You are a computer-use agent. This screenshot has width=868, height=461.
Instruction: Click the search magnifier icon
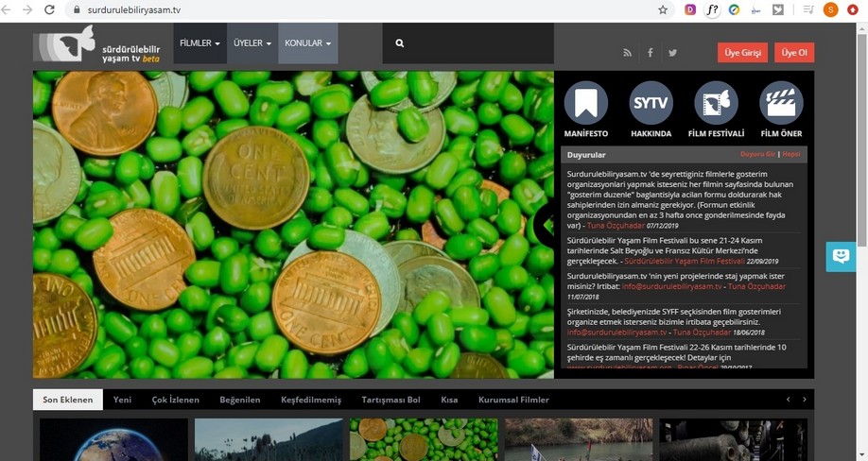[x=400, y=43]
